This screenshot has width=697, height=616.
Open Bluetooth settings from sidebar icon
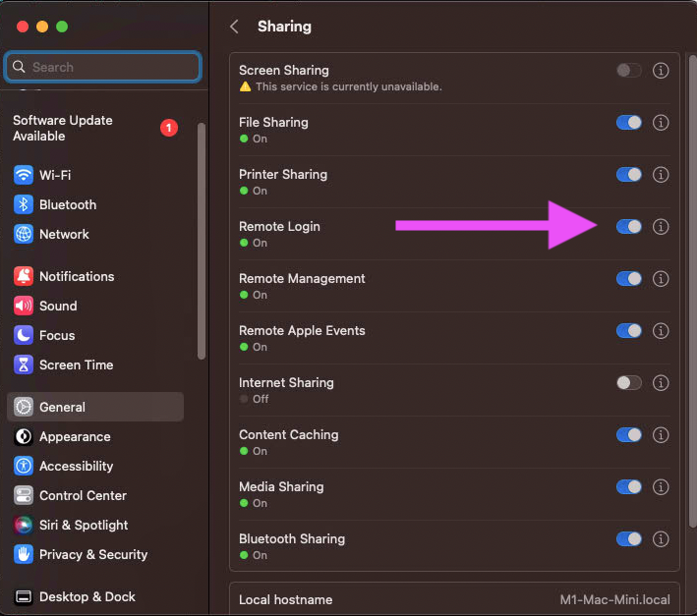[x=24, y=204]
